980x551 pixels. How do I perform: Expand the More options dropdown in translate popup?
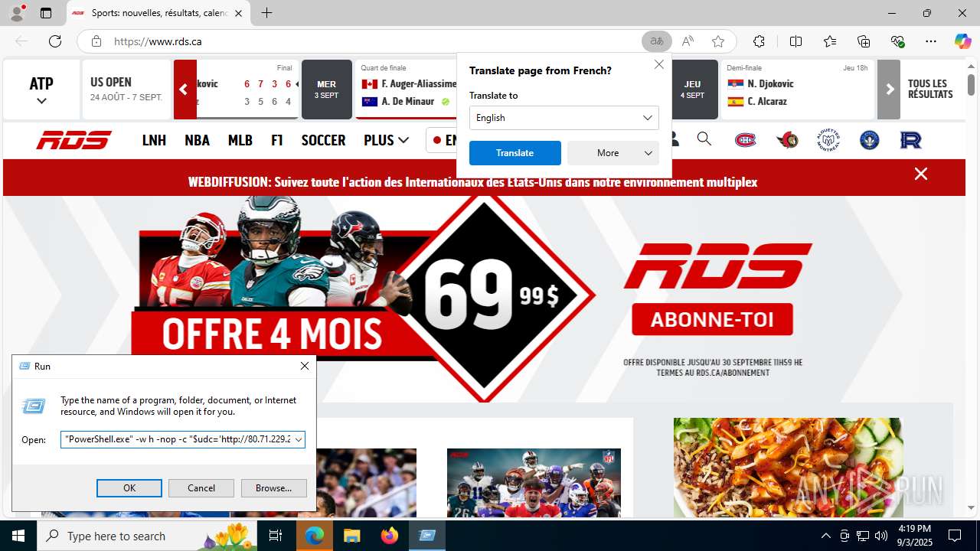coord(613,153)
